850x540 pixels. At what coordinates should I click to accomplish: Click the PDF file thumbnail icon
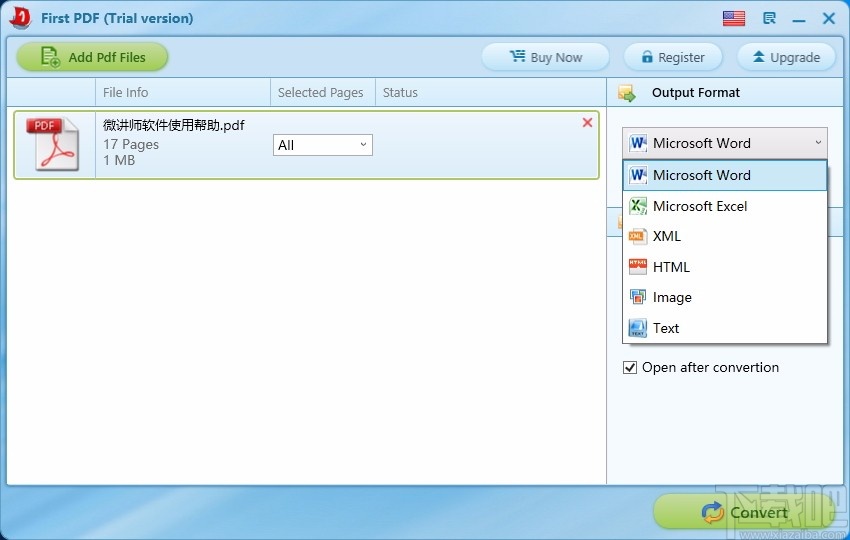(53, 144)
